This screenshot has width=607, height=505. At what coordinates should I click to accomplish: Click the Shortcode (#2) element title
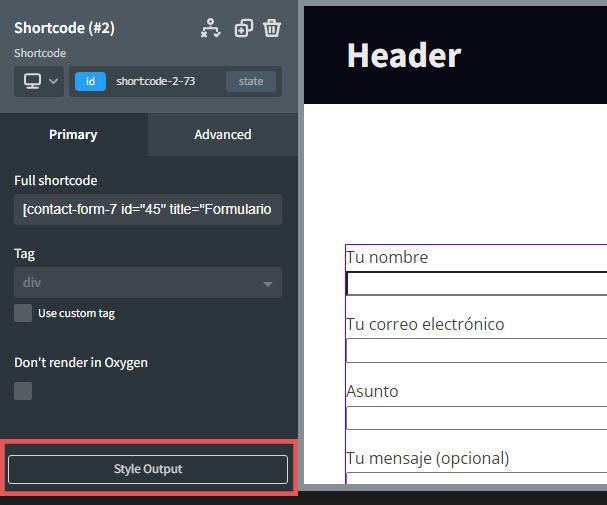(x=64, y=28)
